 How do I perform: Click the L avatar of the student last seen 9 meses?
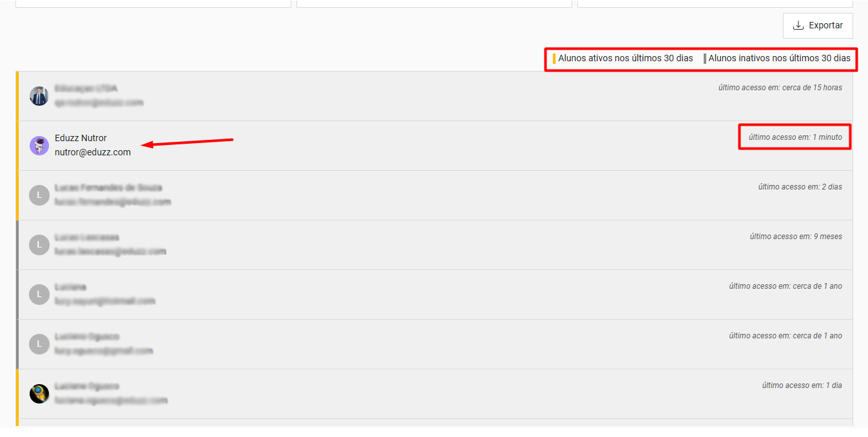point(39,245)
